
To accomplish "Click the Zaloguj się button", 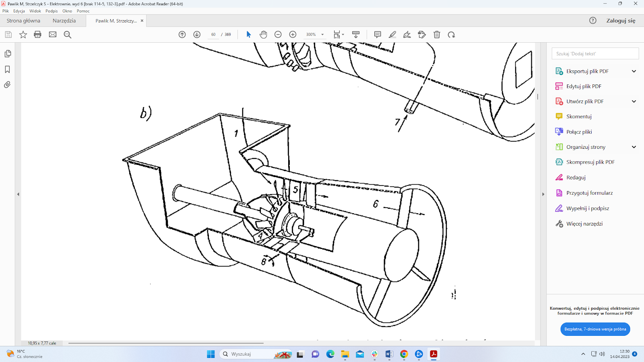I will (x=620, y=21).
